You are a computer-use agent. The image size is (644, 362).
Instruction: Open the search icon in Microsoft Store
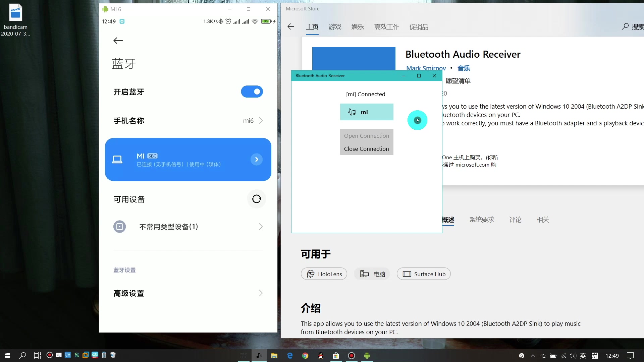click(x=625, y=27)
